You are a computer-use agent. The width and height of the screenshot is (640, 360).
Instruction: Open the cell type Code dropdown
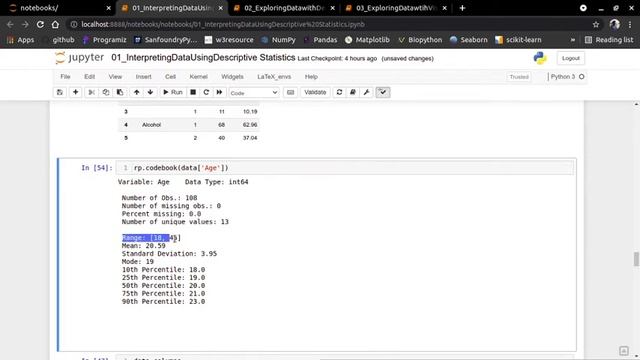[x=253, y=93]
